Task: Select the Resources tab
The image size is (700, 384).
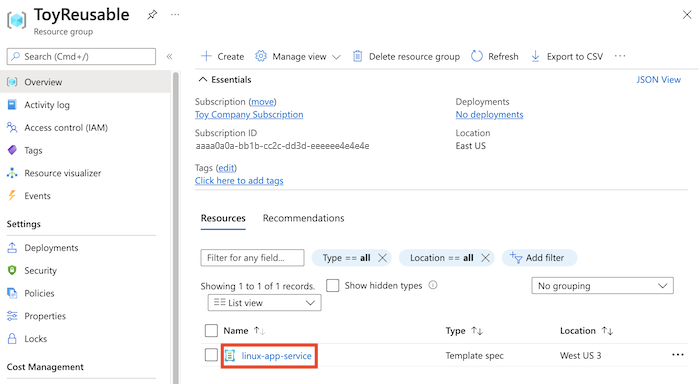Action: click(x=223, y=218)
